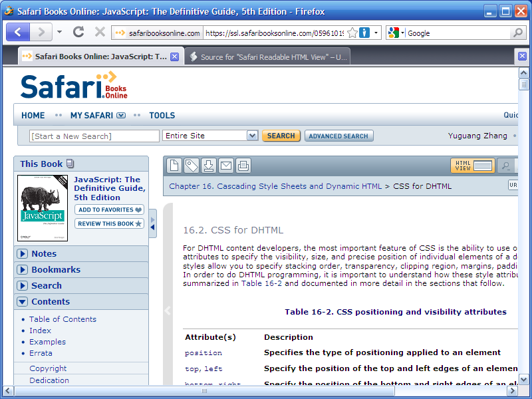Open the TOOLS menu item
Viewport: 532px width, 399px height.
pos(162,115)
